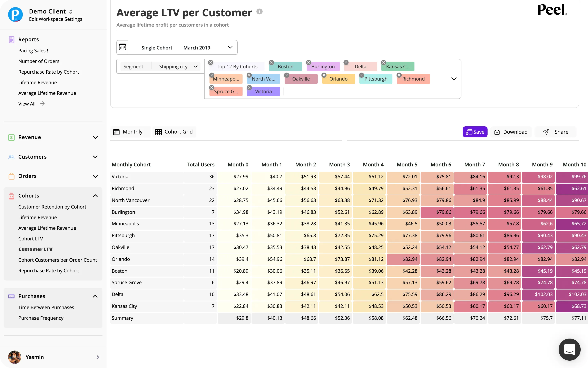Image resolution: width=588 pixels, height=368 pixels.
Task: Click the Purchases section icon
Action: click(x=11, y=296)
